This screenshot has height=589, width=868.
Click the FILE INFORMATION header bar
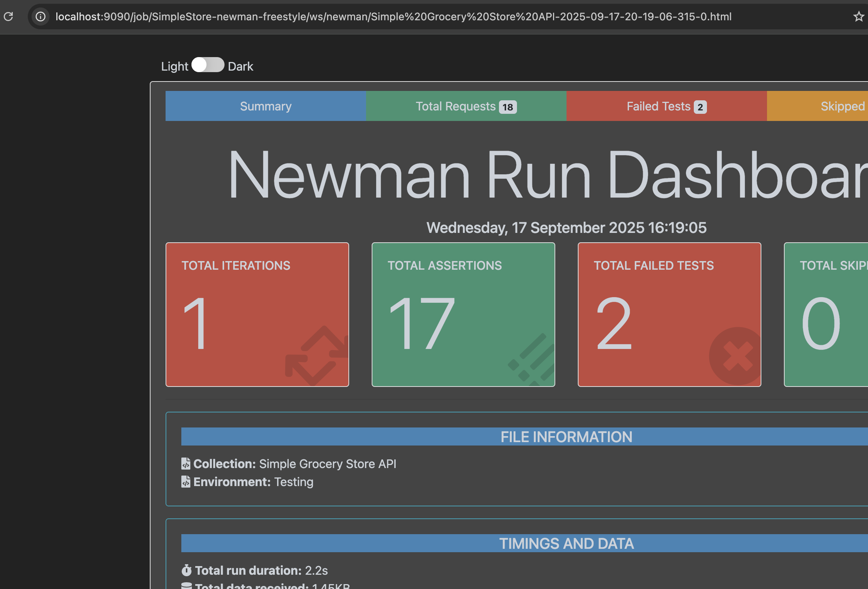(x=524, y=436)
